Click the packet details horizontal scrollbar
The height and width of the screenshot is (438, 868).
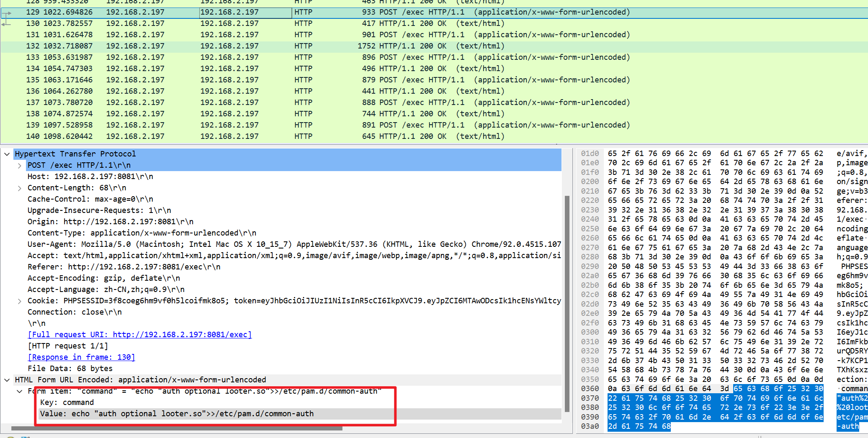pyautogui.click(x=177, y=428)
